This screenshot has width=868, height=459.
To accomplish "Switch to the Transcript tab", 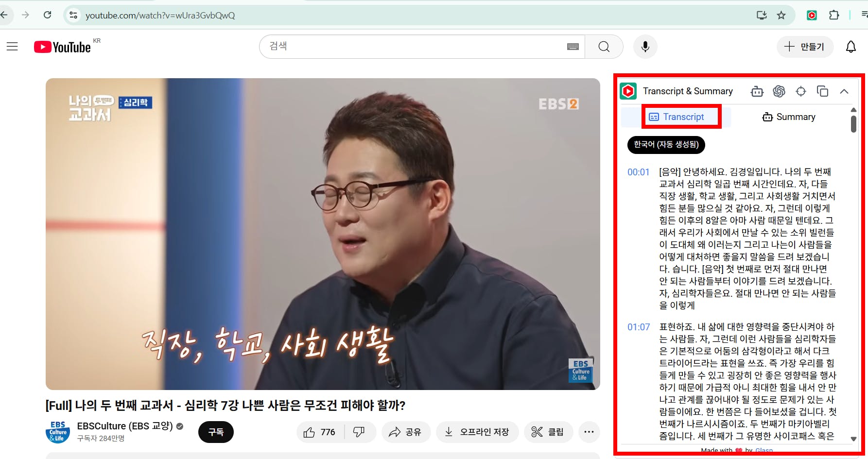I will (677, 117).
